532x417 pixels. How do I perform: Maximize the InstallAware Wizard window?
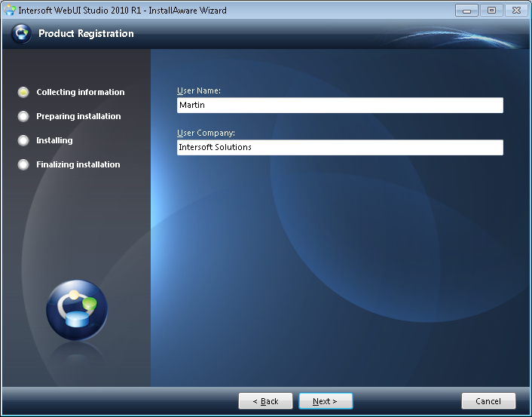click(491, 11)
